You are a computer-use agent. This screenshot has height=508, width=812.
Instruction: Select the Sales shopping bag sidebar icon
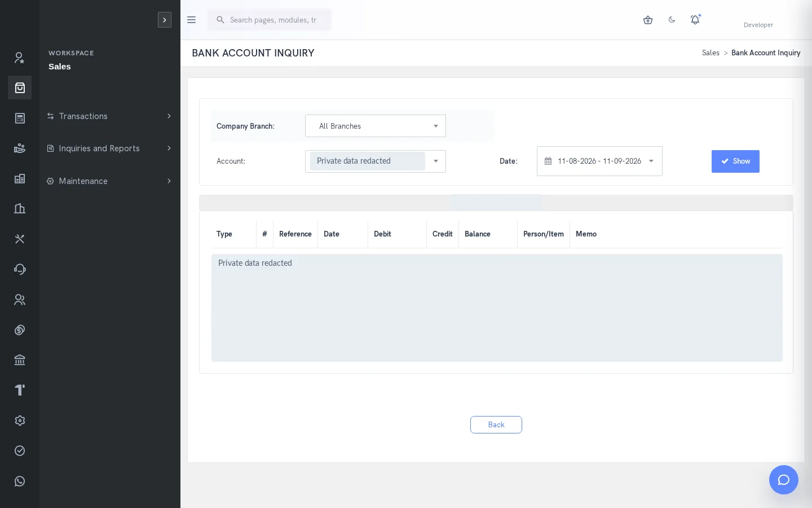pos(20,87)
